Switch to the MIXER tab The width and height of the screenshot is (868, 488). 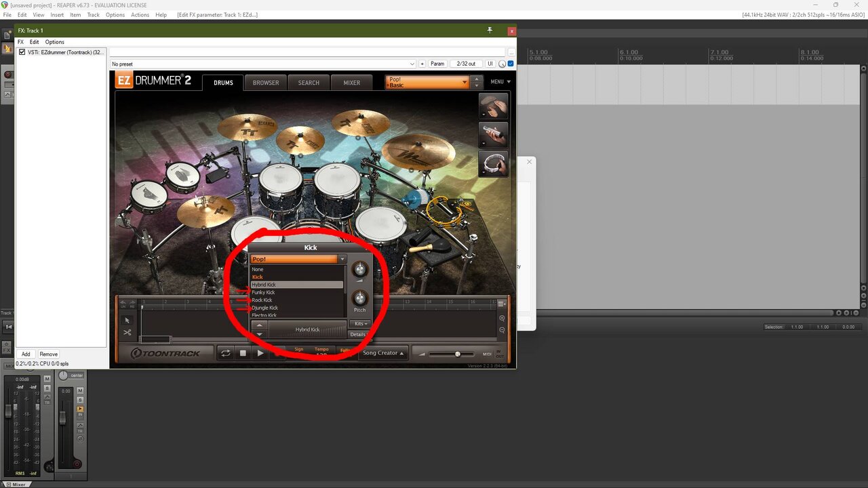(x=352, y=83)
